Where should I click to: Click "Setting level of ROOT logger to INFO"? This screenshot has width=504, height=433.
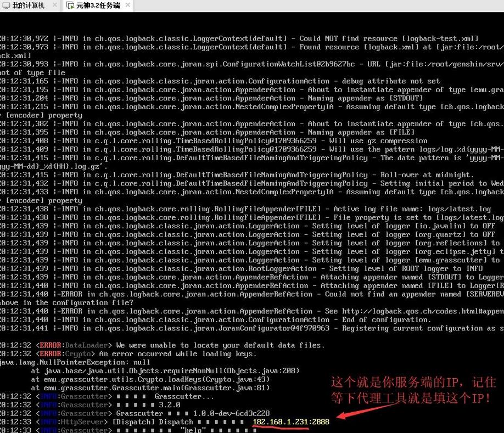tap(406, 269)
